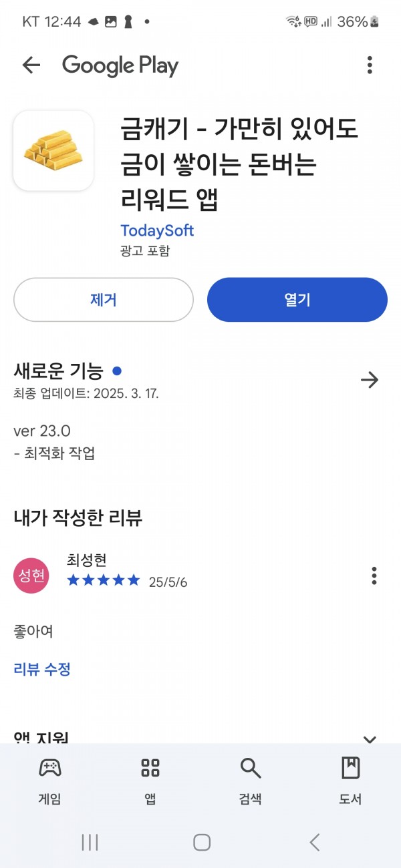Open 새로운 기능 details arrow
The height and width of the screenshot is (868, 401).
tap(370, 380)
